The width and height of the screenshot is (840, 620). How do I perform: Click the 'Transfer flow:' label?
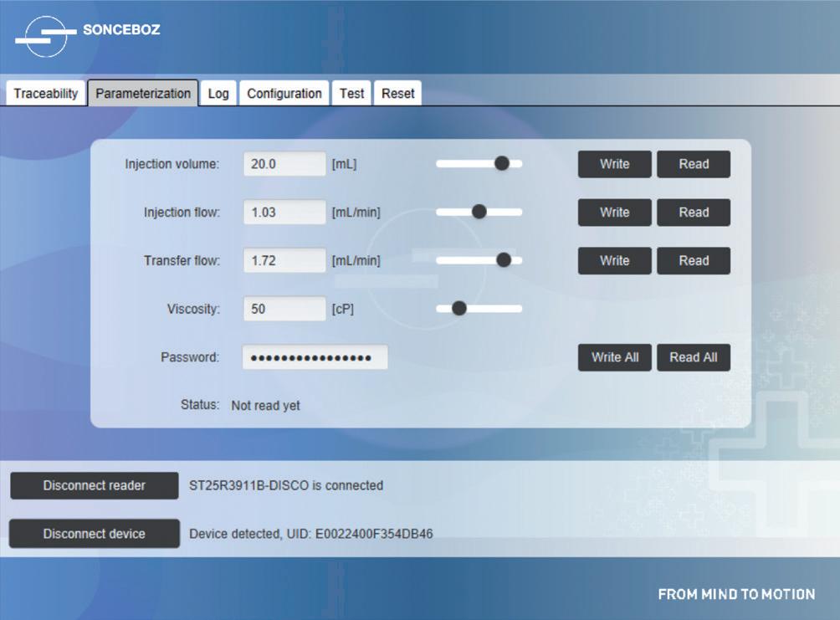pos(182,260)
